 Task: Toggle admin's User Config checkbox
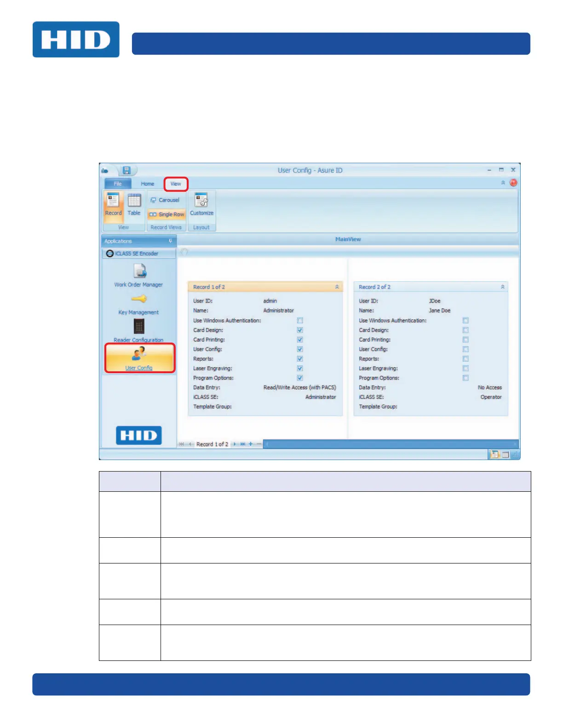click(x=300, y=350)
